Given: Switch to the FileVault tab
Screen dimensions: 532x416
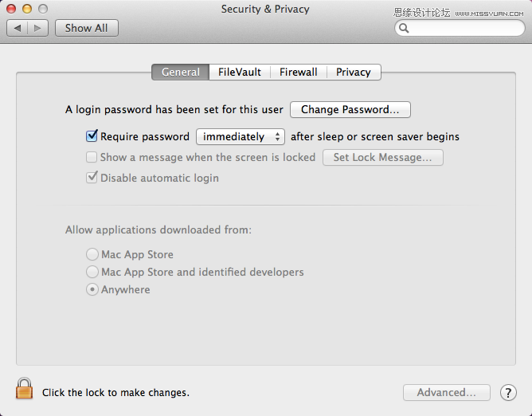Looking at the screenshot, I should 240,72.
